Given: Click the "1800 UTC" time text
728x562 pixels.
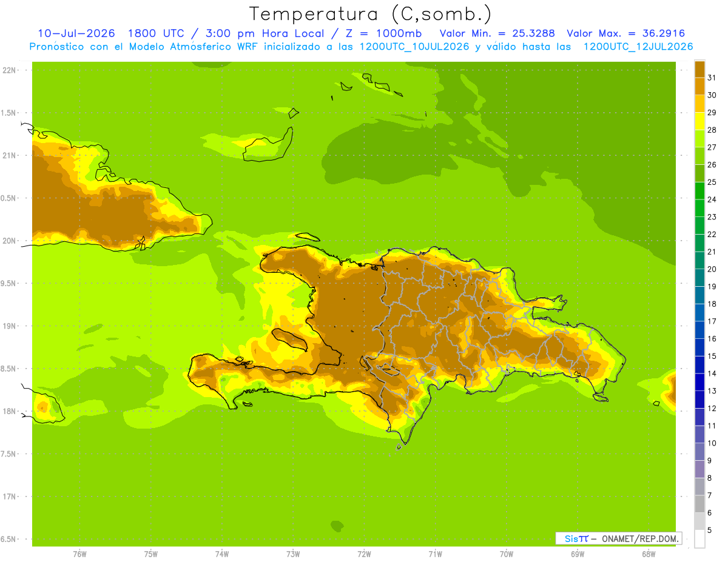Looking at the screenshot, I should 156,33.
